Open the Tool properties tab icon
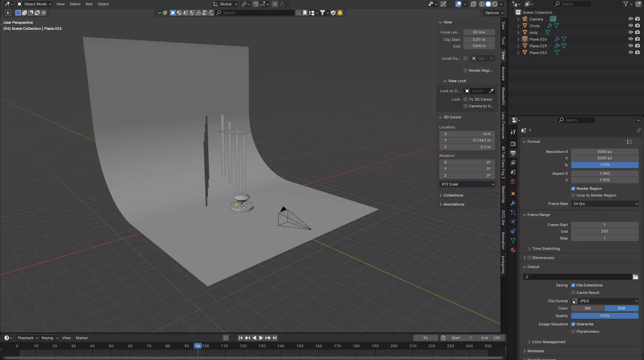The width and height of the screenshot is (644, 360). [x=513, y=132]
